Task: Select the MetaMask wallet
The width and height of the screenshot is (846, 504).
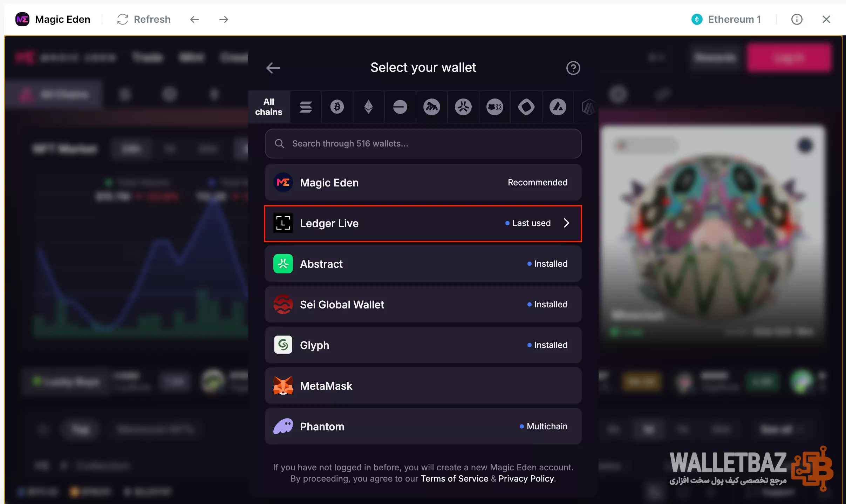Action: [x=423, y=386]
